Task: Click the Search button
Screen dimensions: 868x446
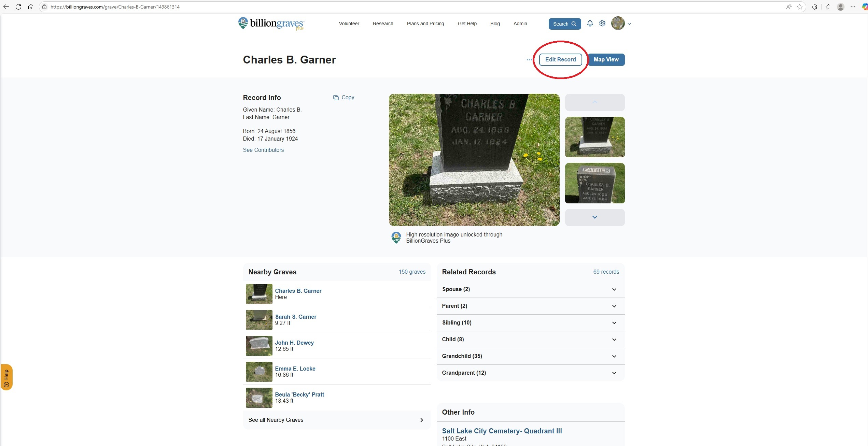Action: click(x=564, y=24)
